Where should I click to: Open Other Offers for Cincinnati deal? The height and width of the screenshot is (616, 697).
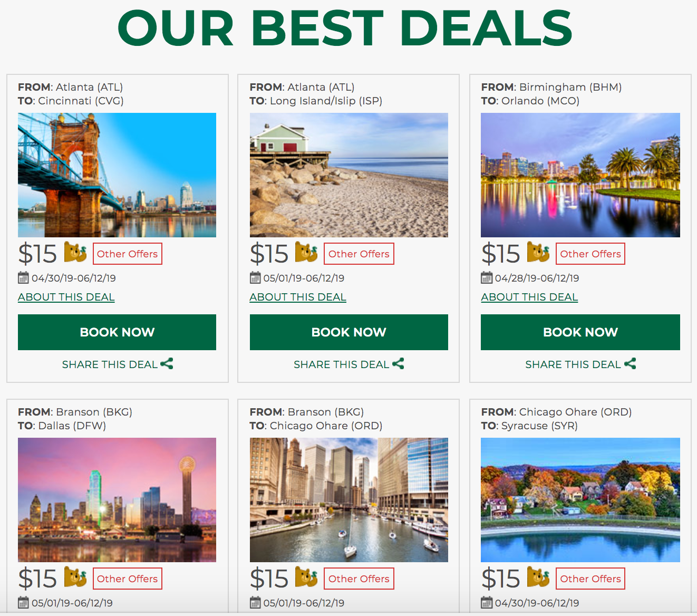tap(128, 254)
